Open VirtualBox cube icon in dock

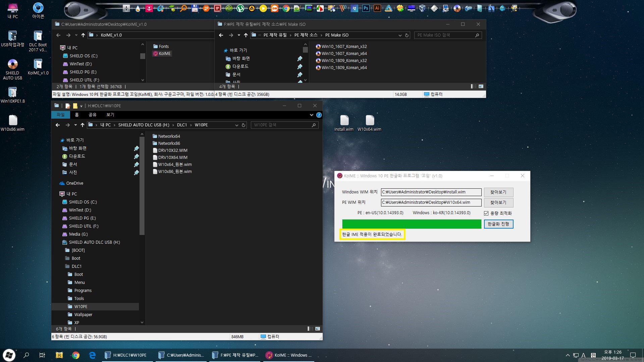click(423, 8)
